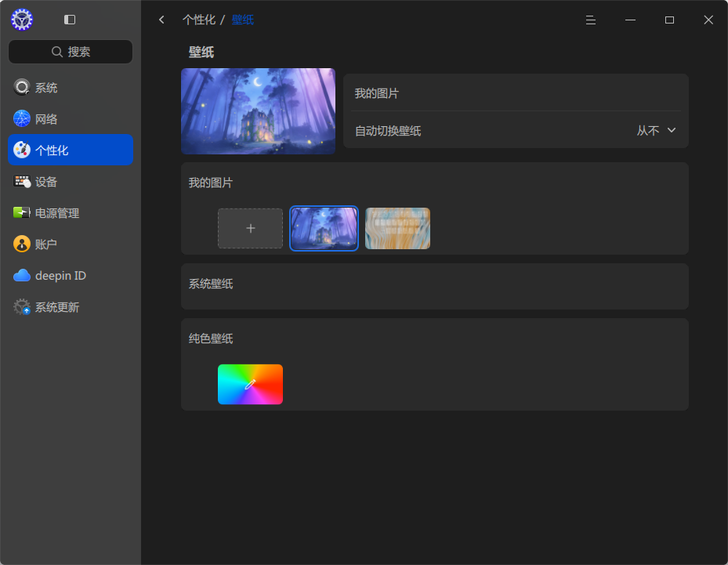Select the orange wavy abstract thumbnail
Viewport: 728px width, 565px height.
(x=397, y=228)
